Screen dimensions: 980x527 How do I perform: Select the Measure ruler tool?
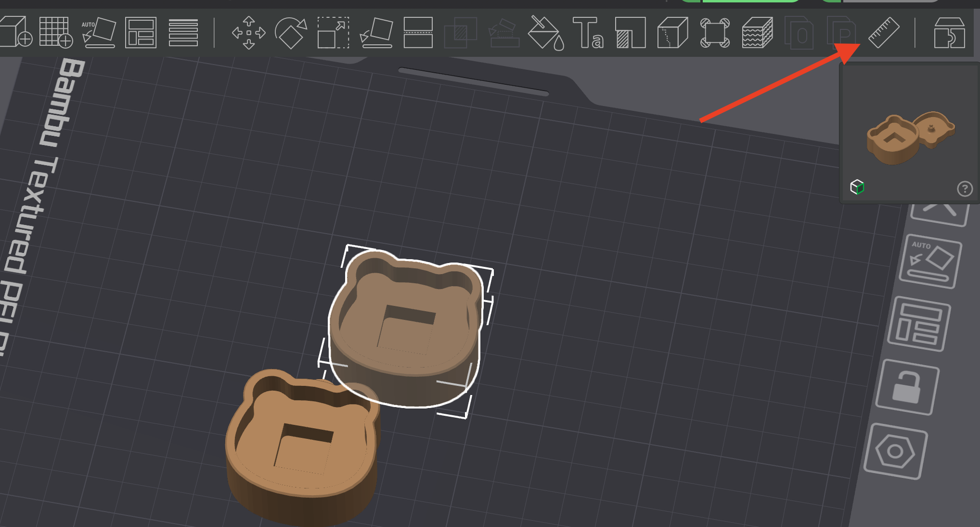pyautogui.click(x=884, y=33)
